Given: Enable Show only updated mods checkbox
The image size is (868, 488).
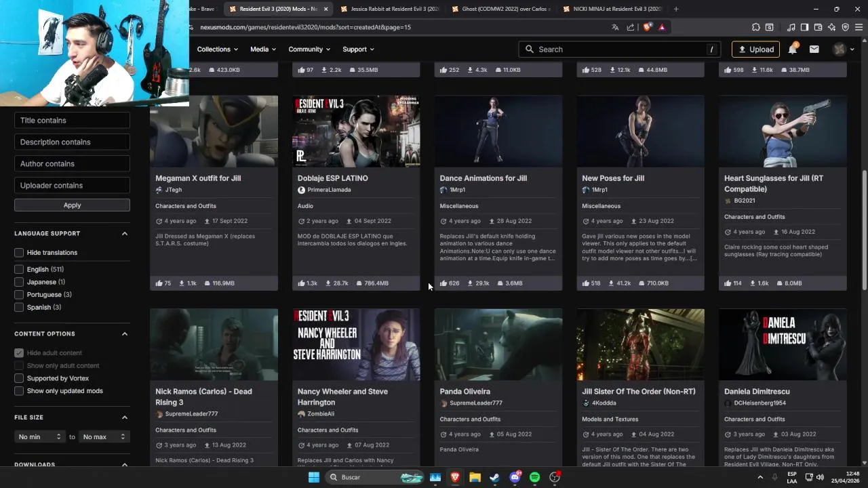Looking at the screenshot, I should coord(19,391).
